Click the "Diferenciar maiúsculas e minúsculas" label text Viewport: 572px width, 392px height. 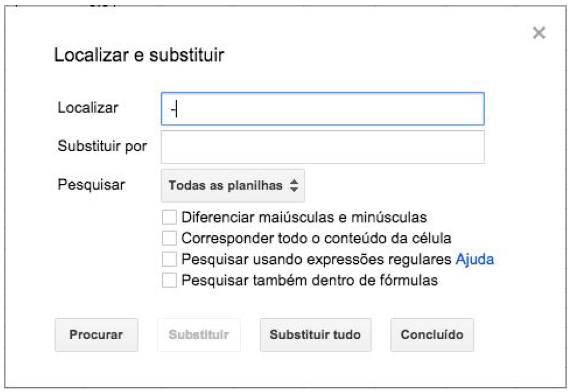pyautogui.click(x=304, y=218)
